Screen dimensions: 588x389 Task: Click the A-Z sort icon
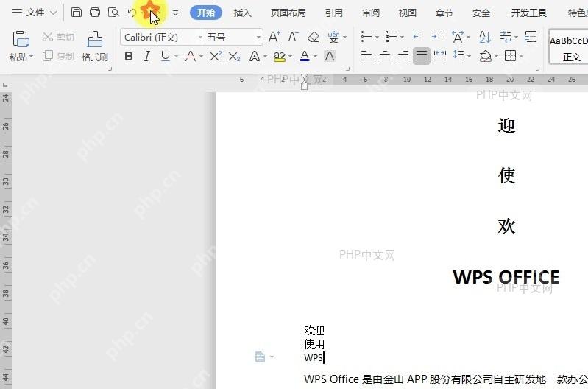(x=485, y=37)
